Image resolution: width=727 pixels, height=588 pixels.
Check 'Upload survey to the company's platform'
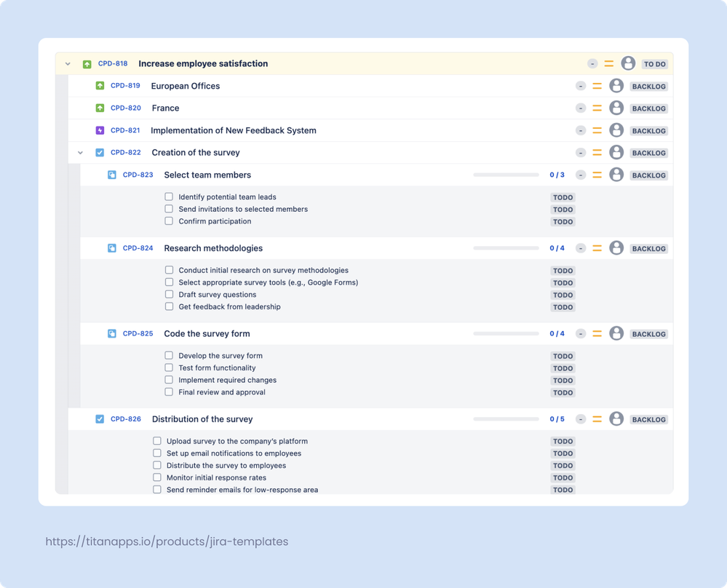pyautogui.click(x=156, y=441)
